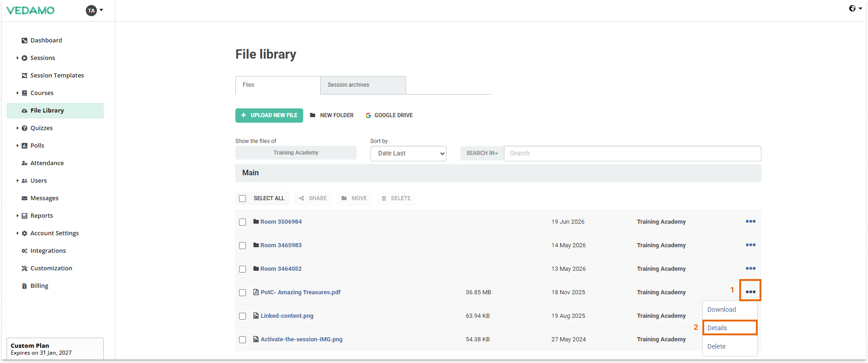Screen dimensions: 868x363
Task: Click the Quizzes question-mark icon
Action: 24,128
